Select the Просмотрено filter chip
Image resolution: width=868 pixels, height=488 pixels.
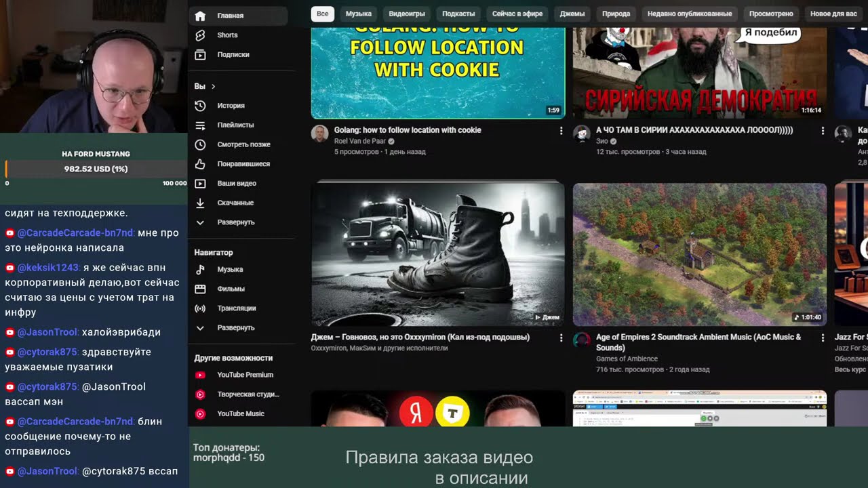pyautogui.click(x=771, y=14)
